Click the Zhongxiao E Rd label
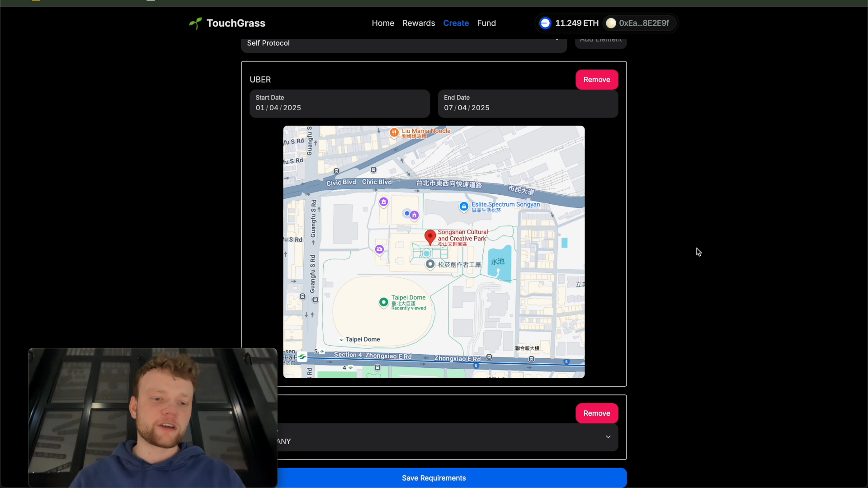The image size is (868, 488). click(x=457, y=359)
